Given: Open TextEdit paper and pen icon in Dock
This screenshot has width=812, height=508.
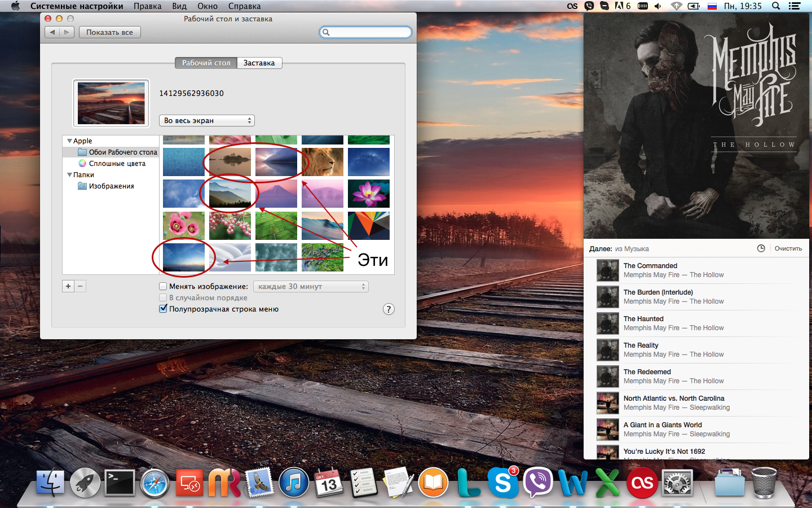Looking at the screenshot, I should (399, 483).
